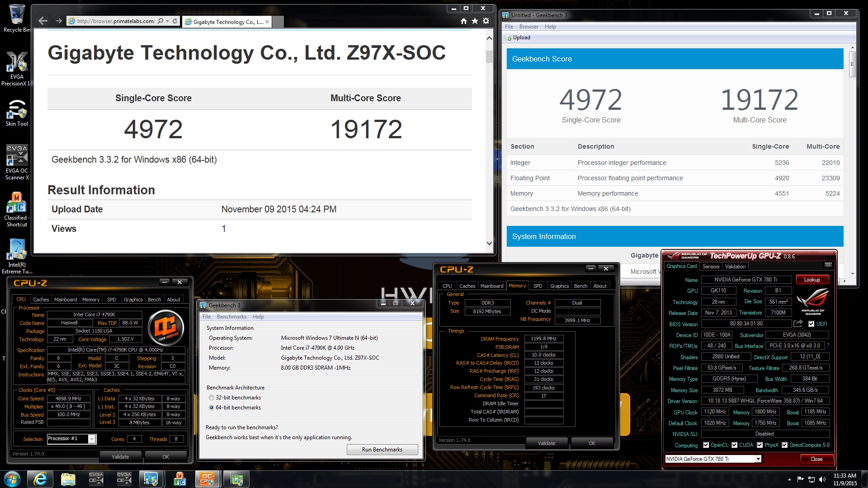Click the Geekbench results window scrollbar thumb
Screen dimensions: 868x488
(x=852, y=64)
